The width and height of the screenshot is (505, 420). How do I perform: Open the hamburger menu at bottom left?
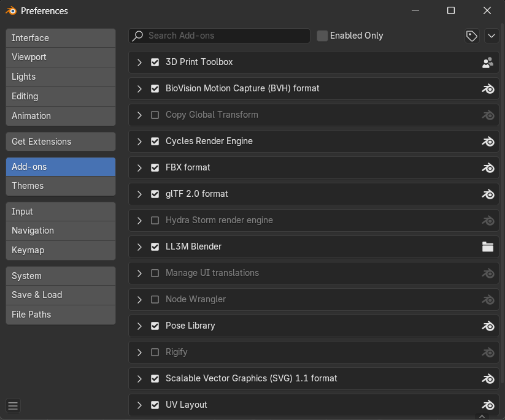coord(13,405)
